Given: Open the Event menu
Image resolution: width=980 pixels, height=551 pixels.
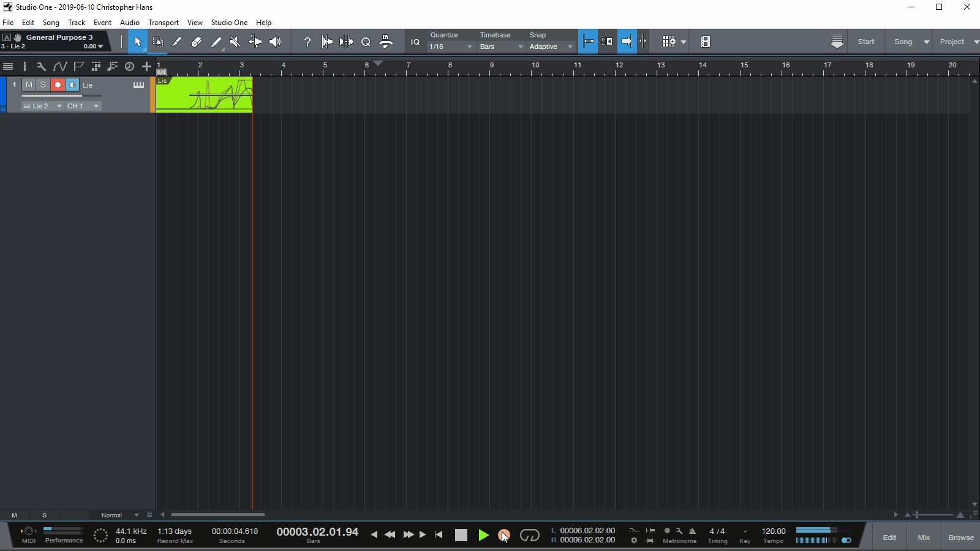Looking at the screenshot, I should tap(102, 23).
